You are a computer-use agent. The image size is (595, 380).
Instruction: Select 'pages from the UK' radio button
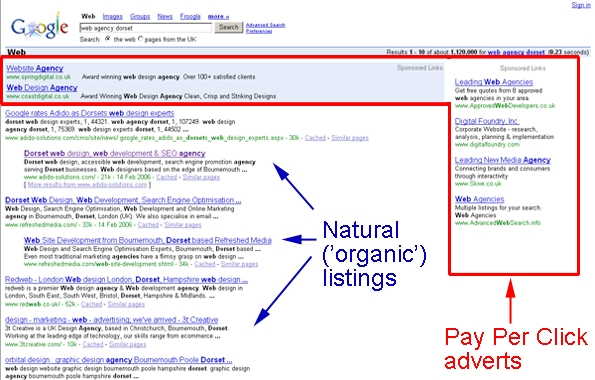[140, 39]
